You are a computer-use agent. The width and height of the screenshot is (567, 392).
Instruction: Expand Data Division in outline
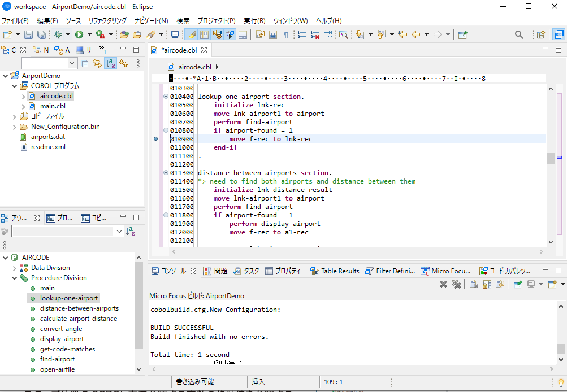[x=15, y=268]
